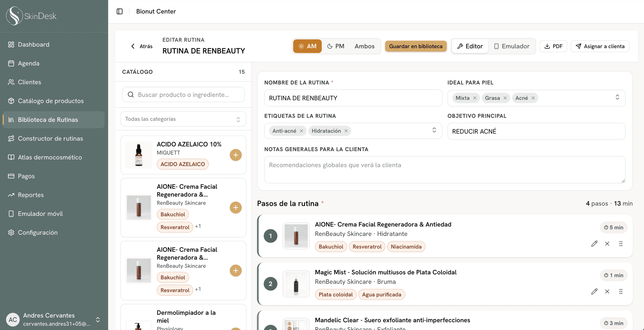Expand Etiquetas de la rutina dropdown
The width and height of the screenshot is (644, 330).
click(434, 130)
